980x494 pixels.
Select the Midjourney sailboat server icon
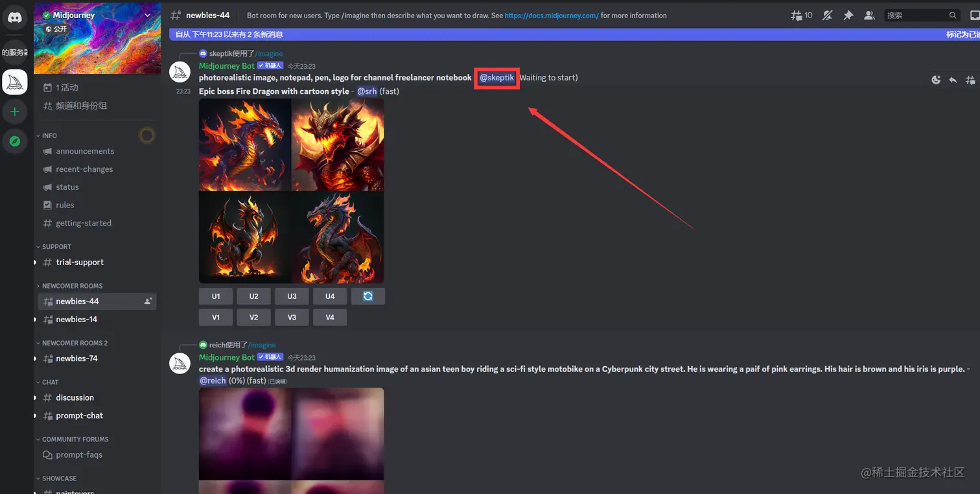14,82
